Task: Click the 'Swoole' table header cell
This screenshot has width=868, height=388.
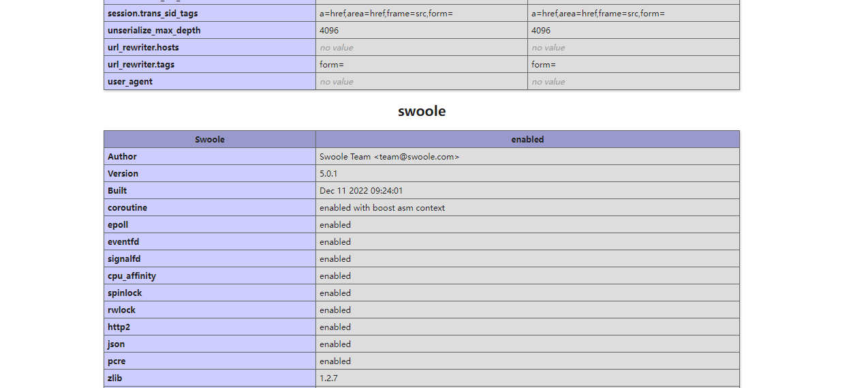Action: click(x=210, y=139)
